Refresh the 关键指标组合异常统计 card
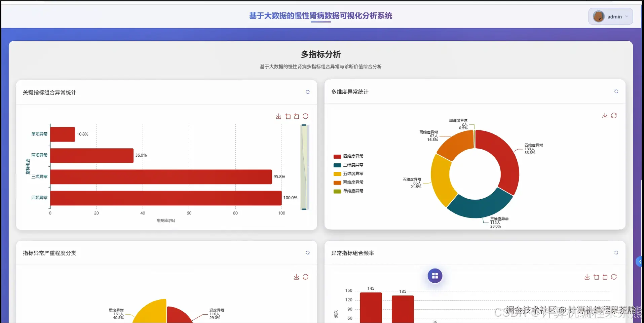The width and height of the screenshot is (644, 323). pos(308,92)
